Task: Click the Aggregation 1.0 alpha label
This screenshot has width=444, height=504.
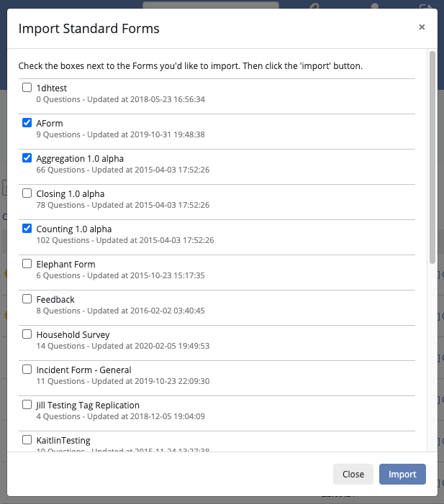Action: click(80, 159)
